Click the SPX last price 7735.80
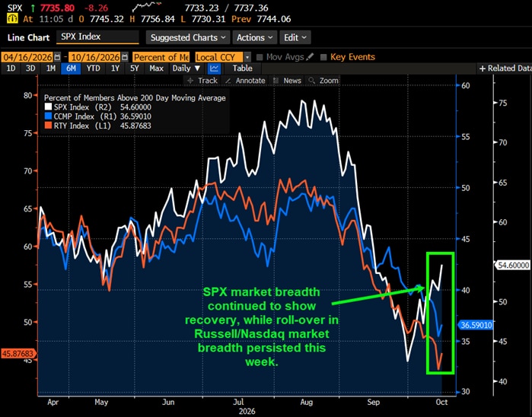The height and width of the screenshot is (417, 532). point(57,8)
